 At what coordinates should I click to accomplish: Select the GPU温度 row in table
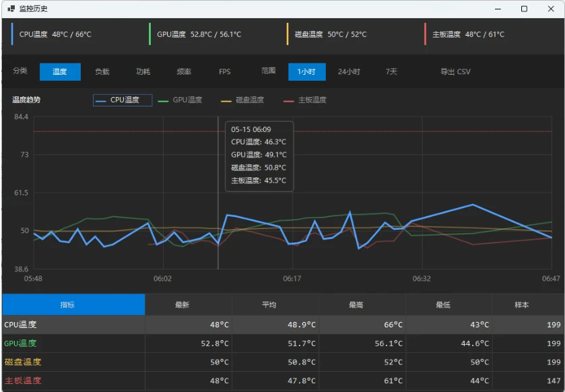click(x=283, y=344)
